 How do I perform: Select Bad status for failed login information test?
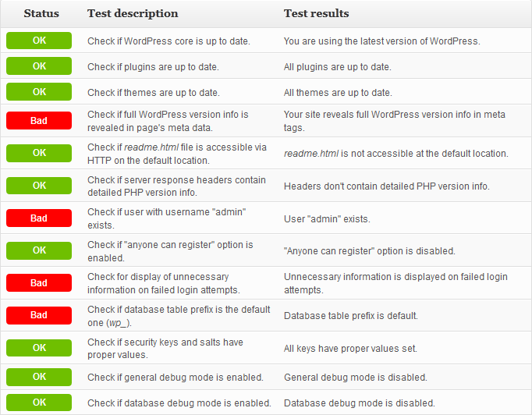[39, 283]
